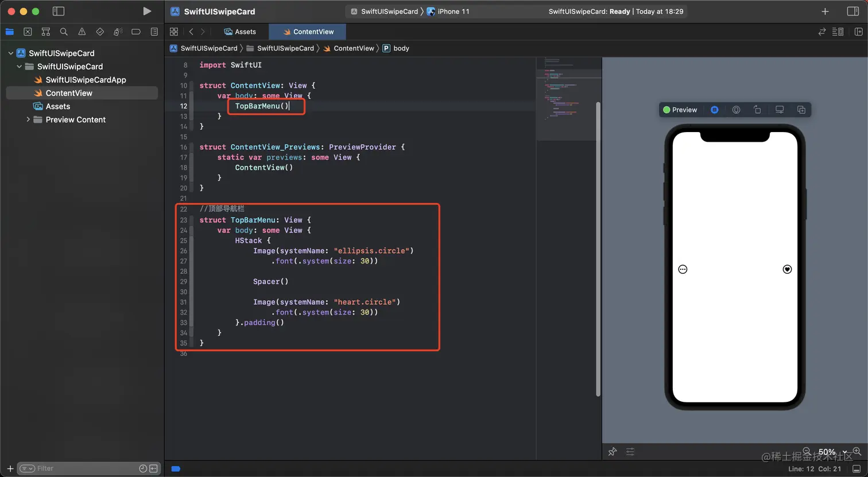868x477 pixels.
Task: Switch to the ContentView editor tab
Action: tap(308, 32)
